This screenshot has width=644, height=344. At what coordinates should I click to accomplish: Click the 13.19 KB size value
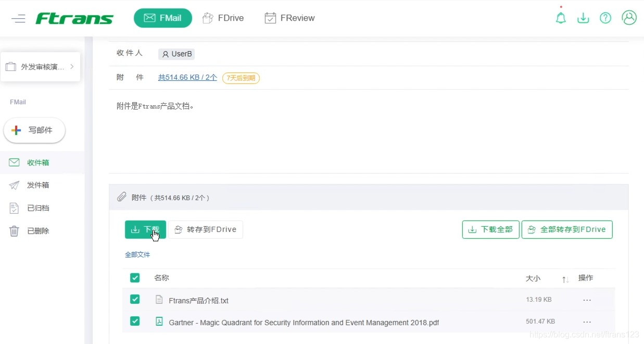(539, 300)
